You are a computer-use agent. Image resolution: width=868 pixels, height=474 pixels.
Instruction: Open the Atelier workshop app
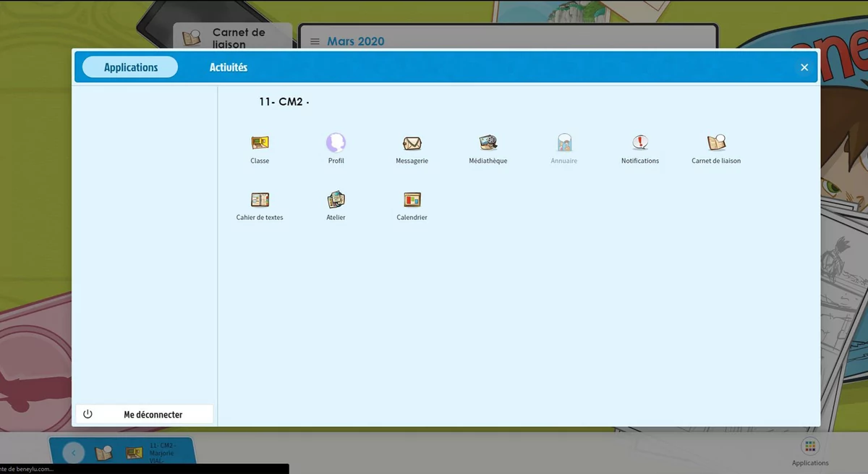(x=336, y=200)
